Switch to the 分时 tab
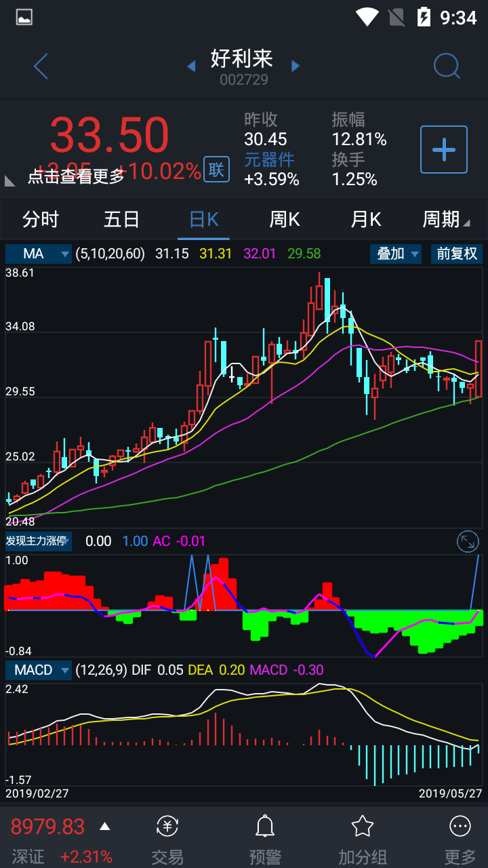Image resolution: width=488 pixels, height=868 pixels. [41, 220]
